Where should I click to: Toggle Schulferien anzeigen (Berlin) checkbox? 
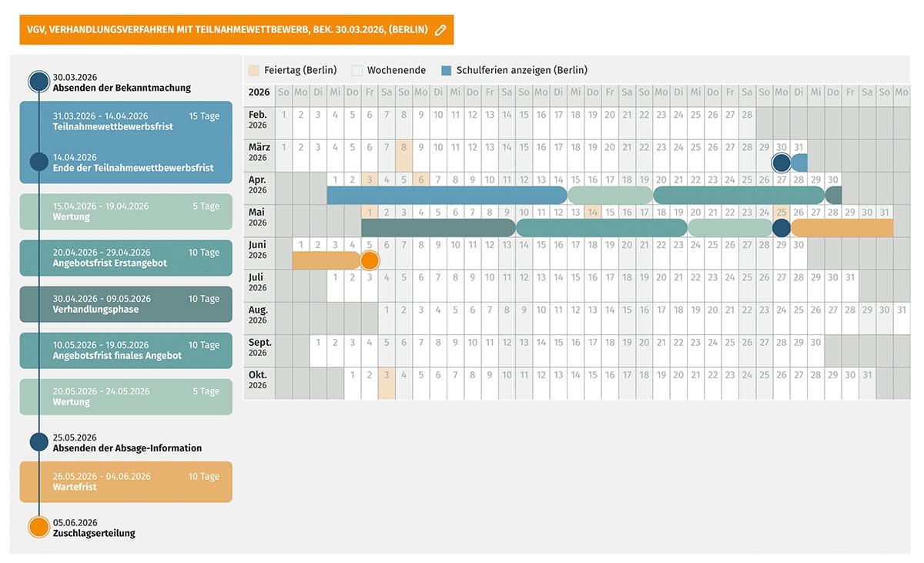pyautogui.click(x=447, y=70)
